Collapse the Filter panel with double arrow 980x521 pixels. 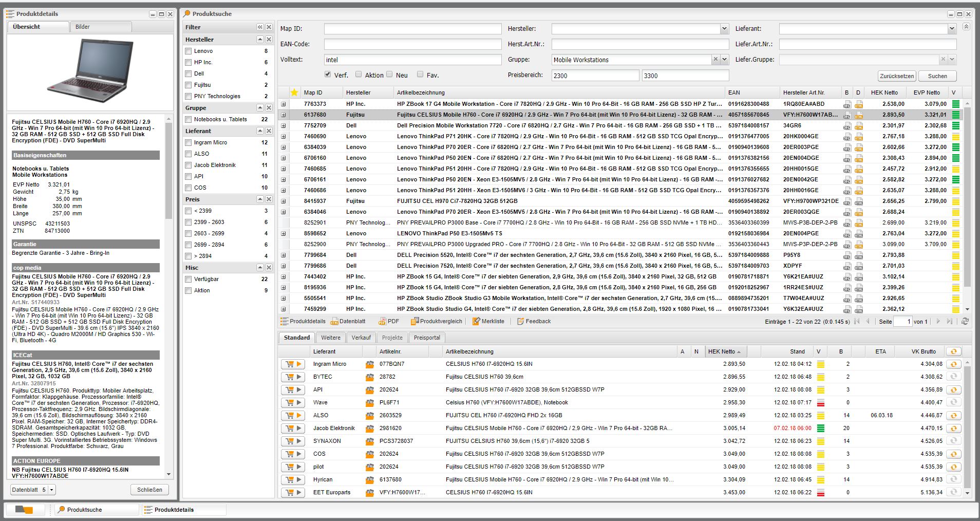pos(260,27)
